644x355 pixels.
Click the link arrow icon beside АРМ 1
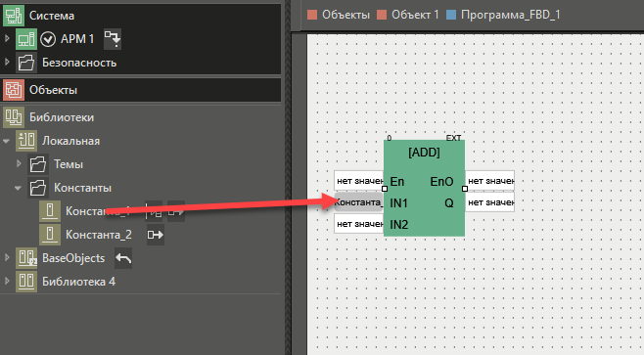tap(113, 39)
